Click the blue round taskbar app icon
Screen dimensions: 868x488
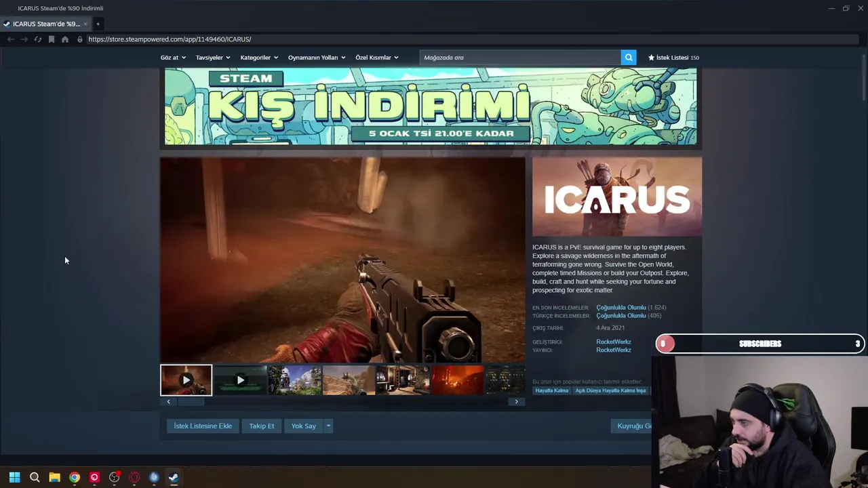pos(154,477)
